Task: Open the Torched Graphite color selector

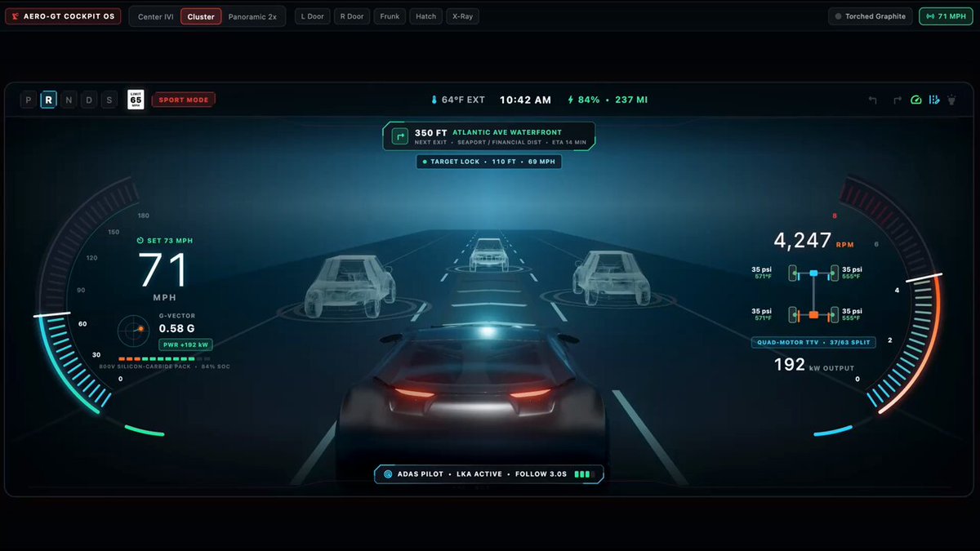Action: pyautogui.click(x=870, y=16)
